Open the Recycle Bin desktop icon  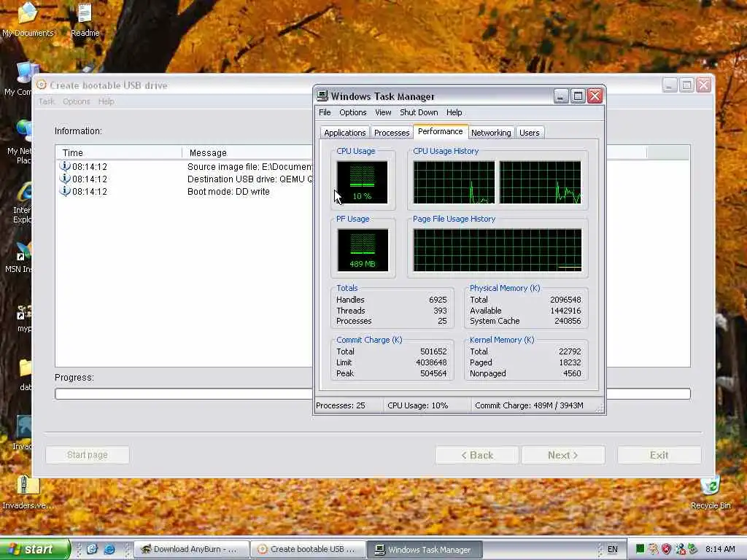[x=711, y=493]
